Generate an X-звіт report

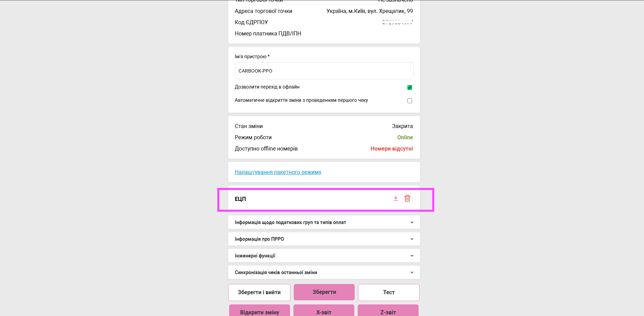(x=323, y=312)
